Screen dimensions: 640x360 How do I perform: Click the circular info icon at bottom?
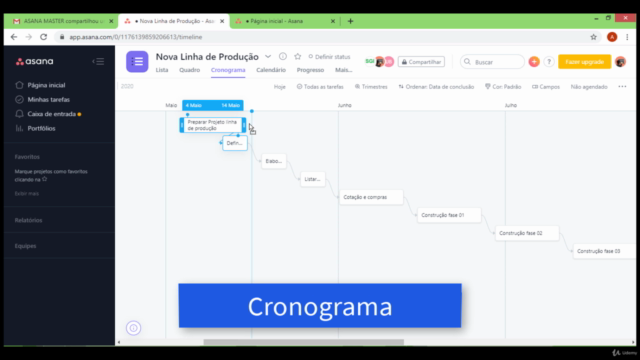(133, 328)
